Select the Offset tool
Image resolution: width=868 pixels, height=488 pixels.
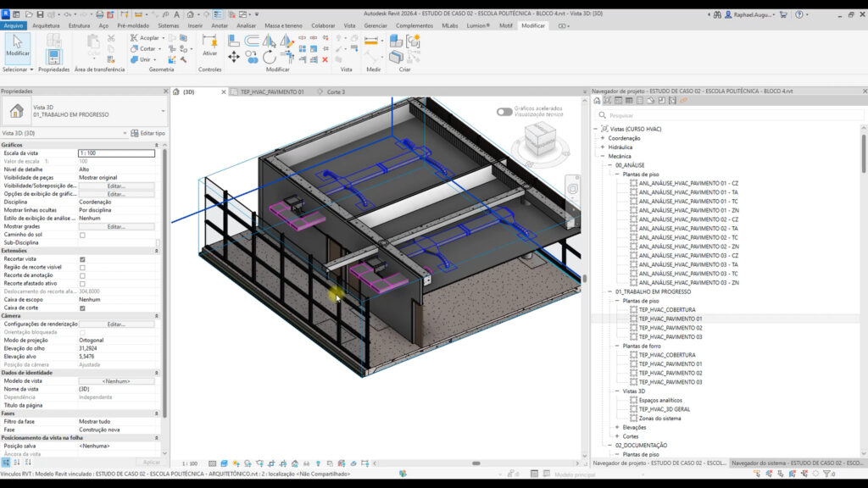(252, 41)
